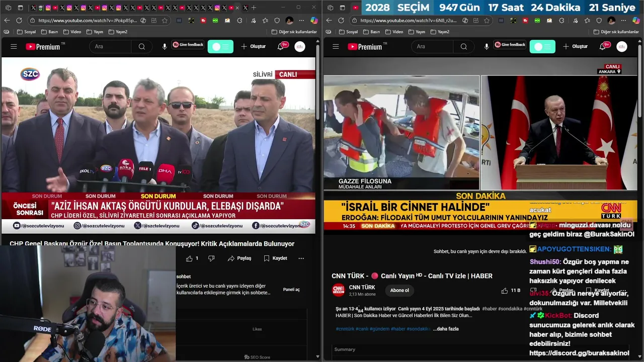Click left browser address bar URL
Viewport: 644px width, 362px height.
pyautogui.click(x=87, y=21)
